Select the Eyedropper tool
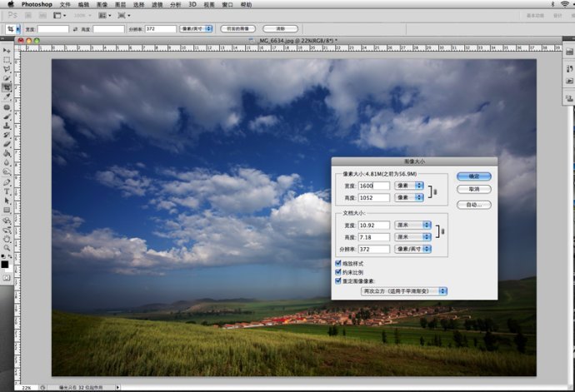 pyautogui.click(x=7, y=97)
